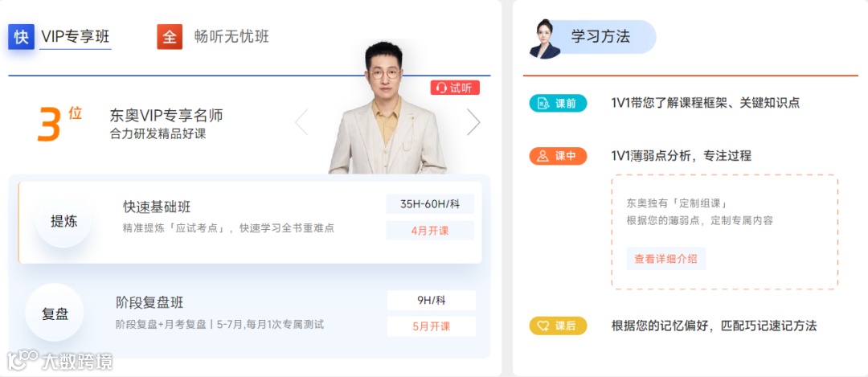Click the orange number 3位
868x377 pixels.
coord(59,123)
